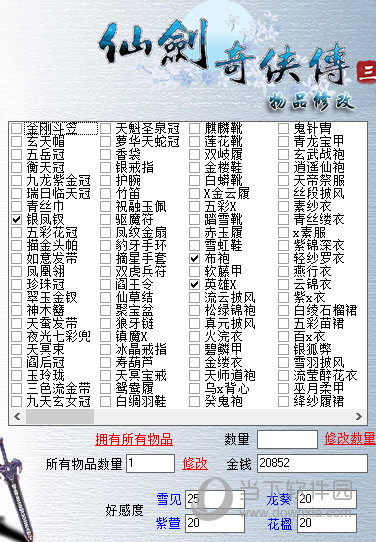
Task: Click the left scroll arrow of item list
Action: (x=17, y=417)
